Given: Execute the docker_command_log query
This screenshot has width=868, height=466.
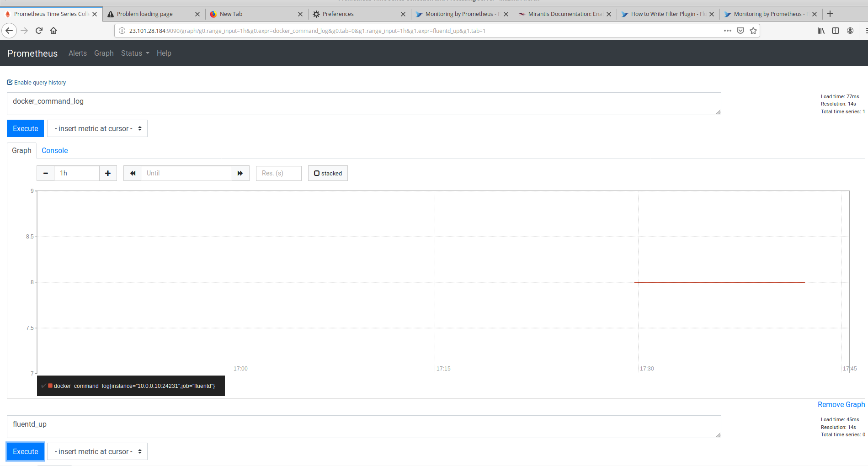Looking at the screenshot, I should coord(26,128).
